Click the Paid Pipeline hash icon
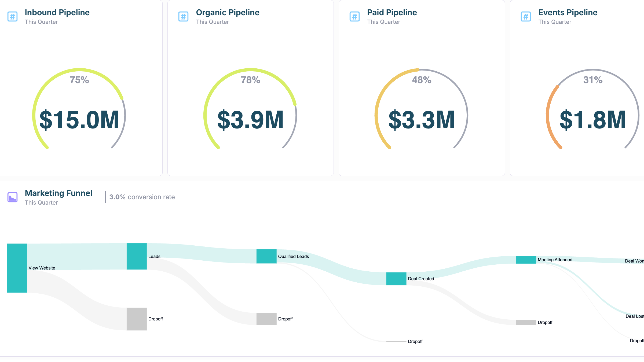Image resolution: width=644 pixels, height=362 pixels. [354, 17]
